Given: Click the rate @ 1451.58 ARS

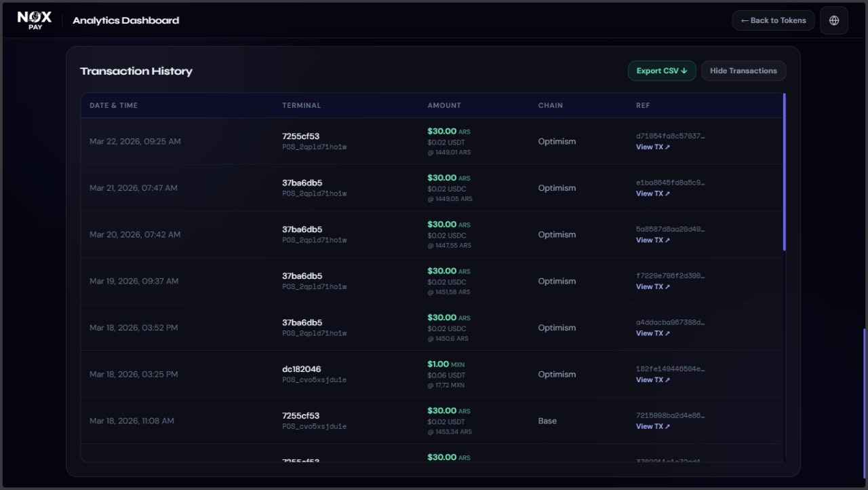Looking at the screenshot, I should (x=449, y=292).
